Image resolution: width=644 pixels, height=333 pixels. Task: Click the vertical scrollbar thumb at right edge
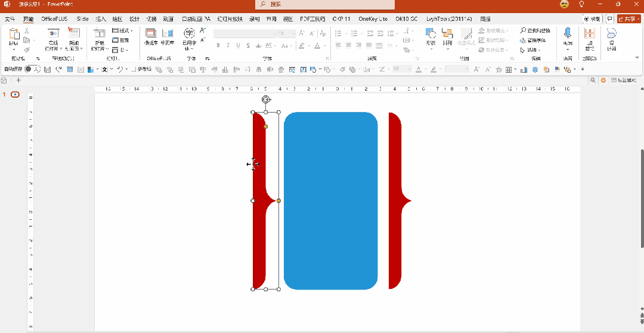pyautogui.click(x=642, y=199)
